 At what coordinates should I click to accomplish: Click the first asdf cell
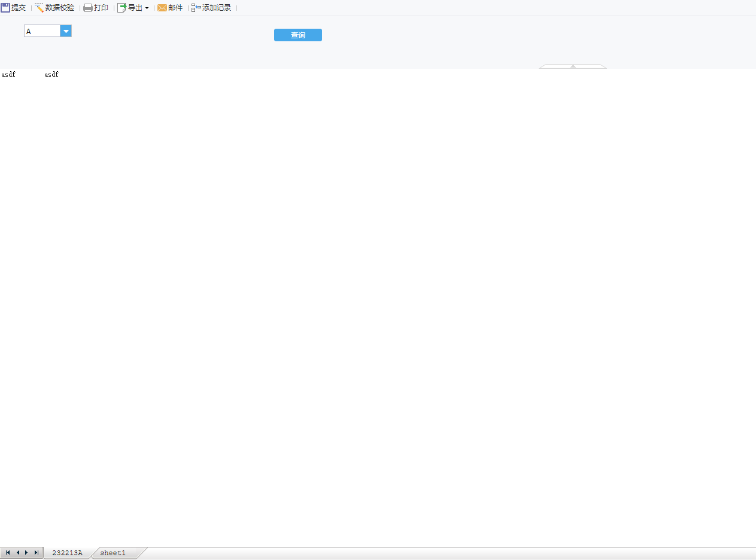point(8,74)
